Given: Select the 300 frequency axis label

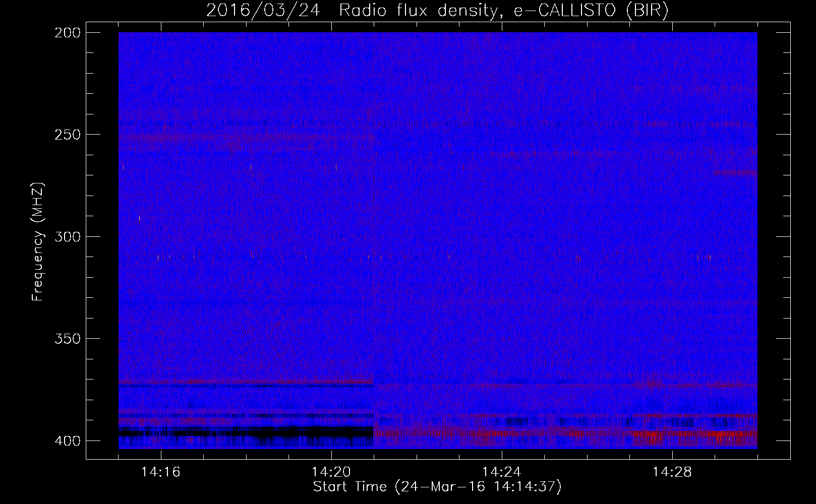Looking at the screenshot, I should coord(68,237).
